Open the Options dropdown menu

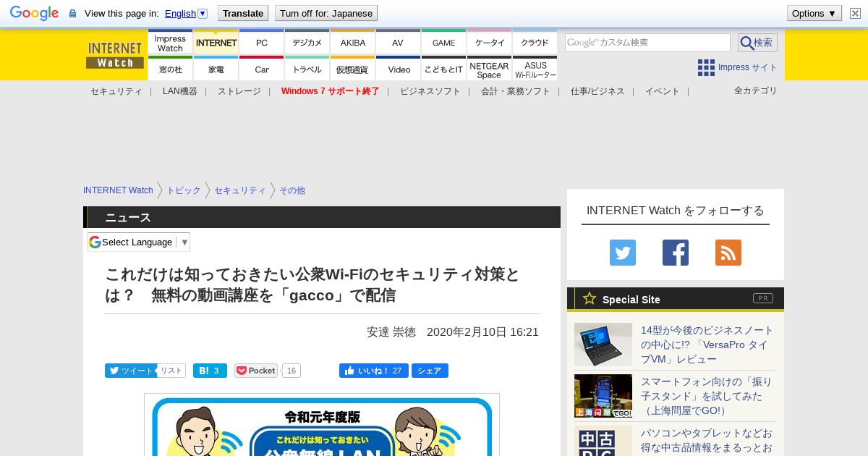pos(814,13)
